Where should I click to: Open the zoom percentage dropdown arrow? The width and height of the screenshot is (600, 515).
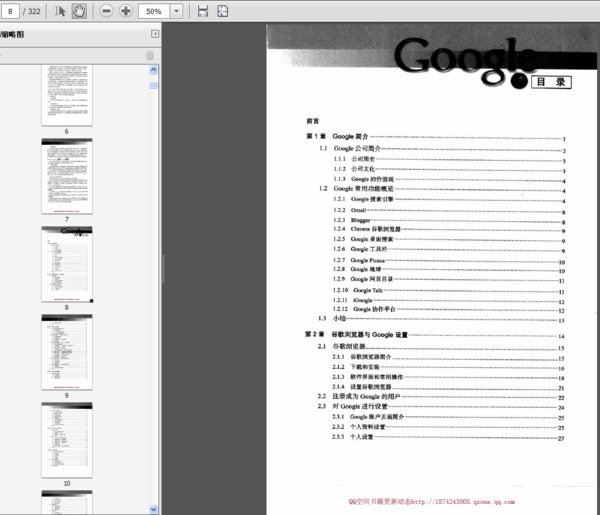[x=176, y=11]
